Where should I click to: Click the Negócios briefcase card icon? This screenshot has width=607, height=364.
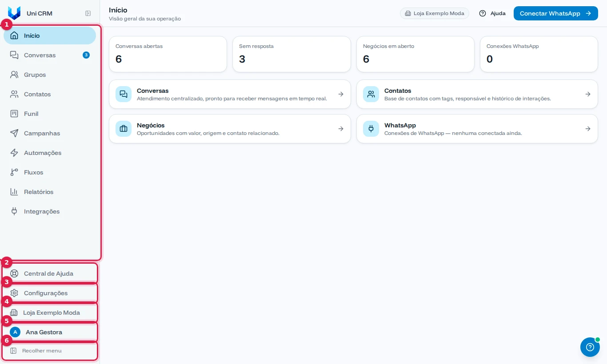coord(124,129)
